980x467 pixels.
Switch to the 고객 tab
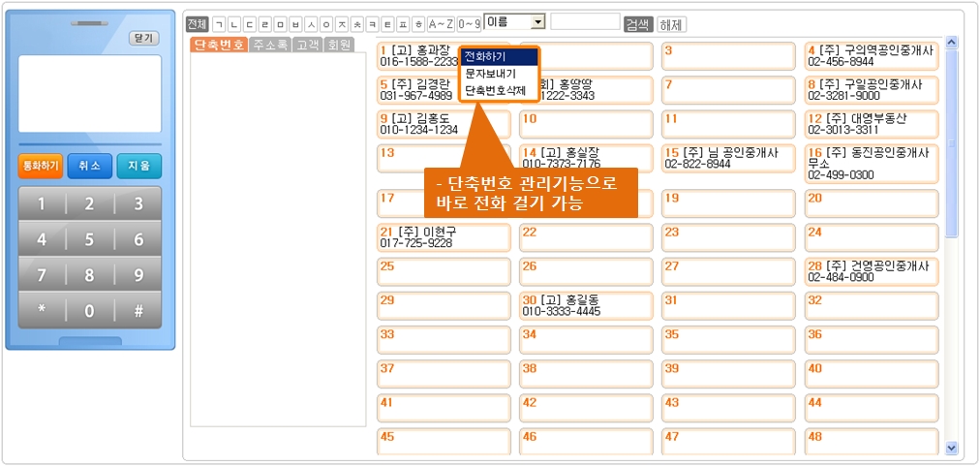pyautogui.click(x=307, y=45)
